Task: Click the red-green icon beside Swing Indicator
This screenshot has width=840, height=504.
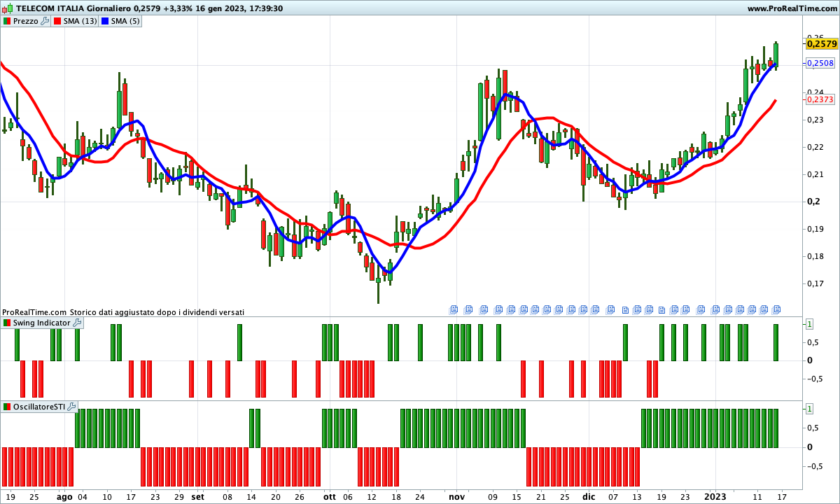Action: (7, 323)
